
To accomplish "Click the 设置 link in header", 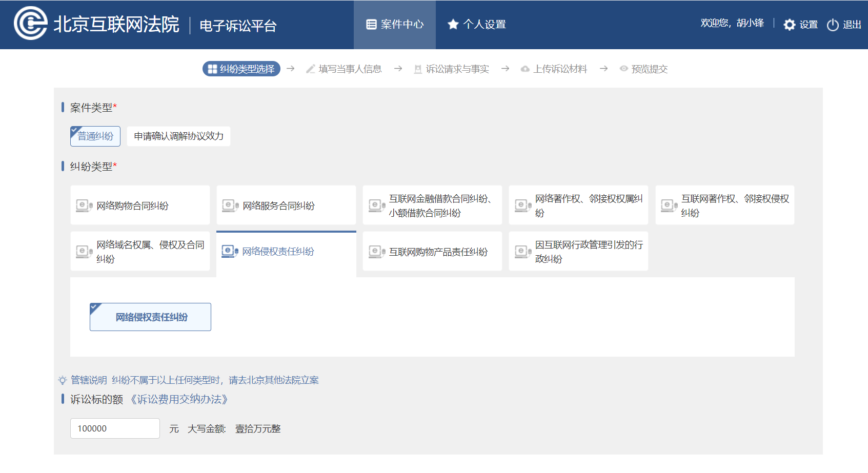I will pyautogui.click(x=809, y=25).
